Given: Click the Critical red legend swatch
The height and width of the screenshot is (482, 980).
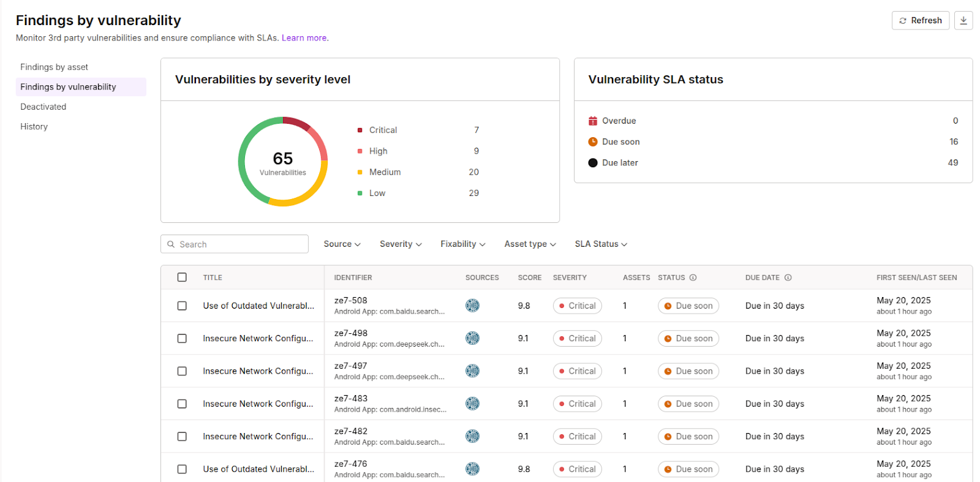Looking at the screenshot, I should (360, 130).
